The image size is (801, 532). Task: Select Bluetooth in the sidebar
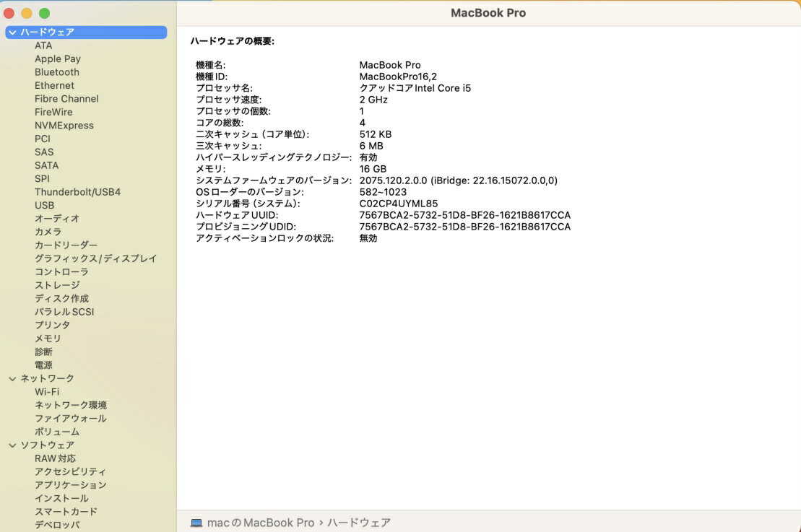[x=57, y=72]
